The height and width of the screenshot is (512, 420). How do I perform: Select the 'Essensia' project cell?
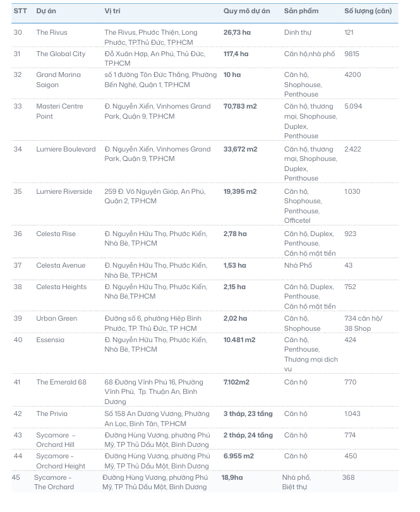(51, 340)
